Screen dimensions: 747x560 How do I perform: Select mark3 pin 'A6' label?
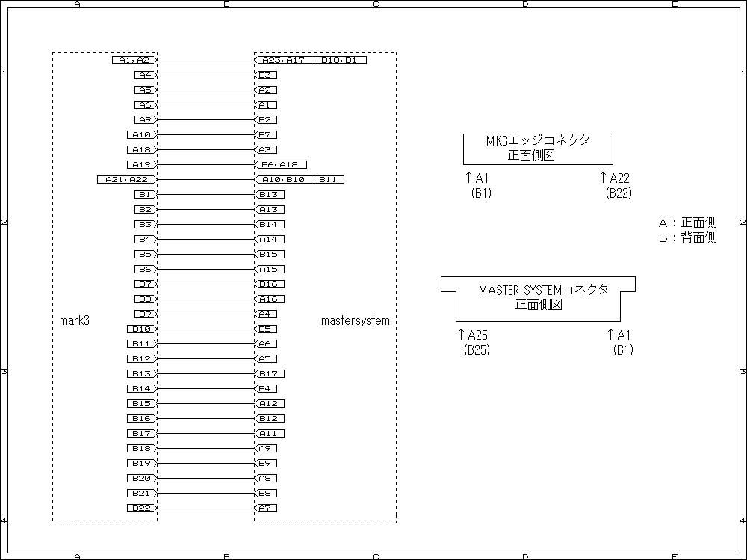pos(146,105)
